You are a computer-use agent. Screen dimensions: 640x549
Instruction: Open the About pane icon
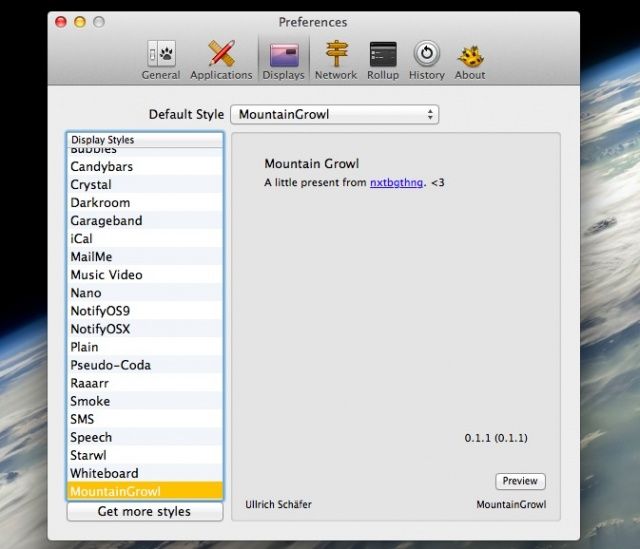tap(470, 59)
